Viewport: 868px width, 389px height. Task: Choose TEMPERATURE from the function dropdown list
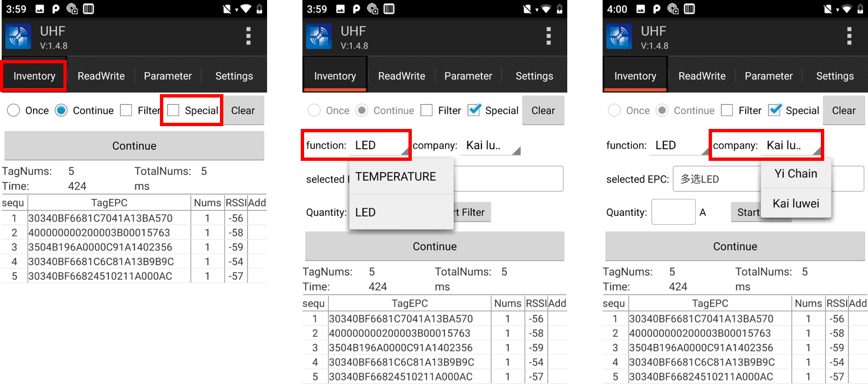pyautogui.click(x=396, y=177)
